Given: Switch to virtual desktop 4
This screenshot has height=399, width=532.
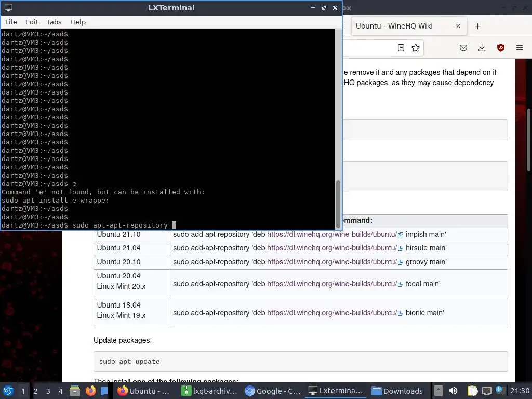Looking at the screenshot, I should tap(61, 391).
